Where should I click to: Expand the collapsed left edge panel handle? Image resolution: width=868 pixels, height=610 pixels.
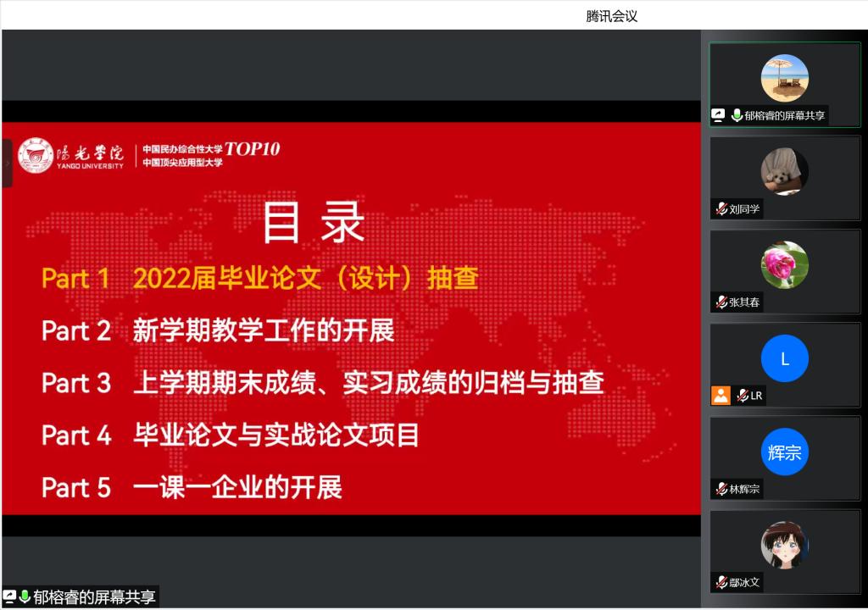click(7, 163)
